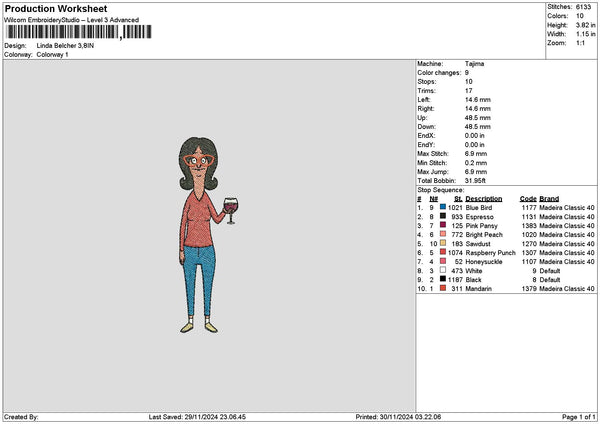Click the Pink Pansy color swatch
This screenshot has height=424, width=600.
(443, 225)
